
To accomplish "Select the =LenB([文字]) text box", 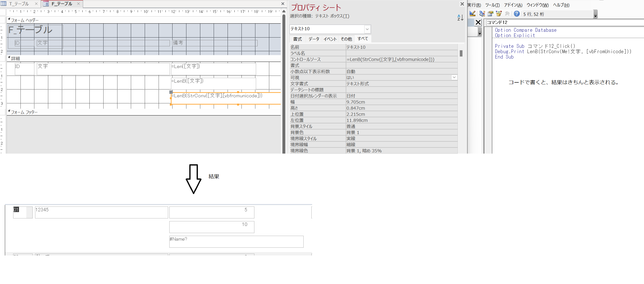I will click(213, 84).
